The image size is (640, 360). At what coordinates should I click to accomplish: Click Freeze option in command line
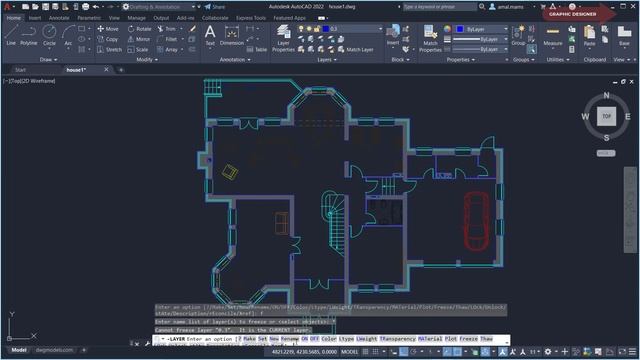[468, 339]
